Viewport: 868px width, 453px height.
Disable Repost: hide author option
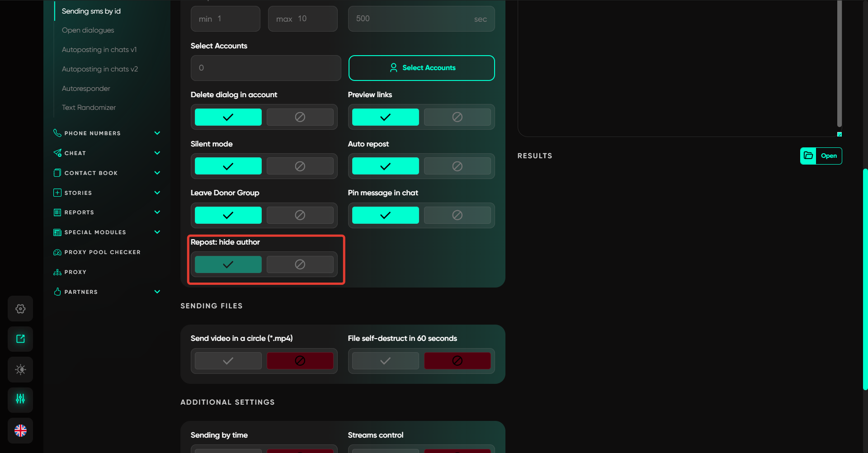point(300,264)
